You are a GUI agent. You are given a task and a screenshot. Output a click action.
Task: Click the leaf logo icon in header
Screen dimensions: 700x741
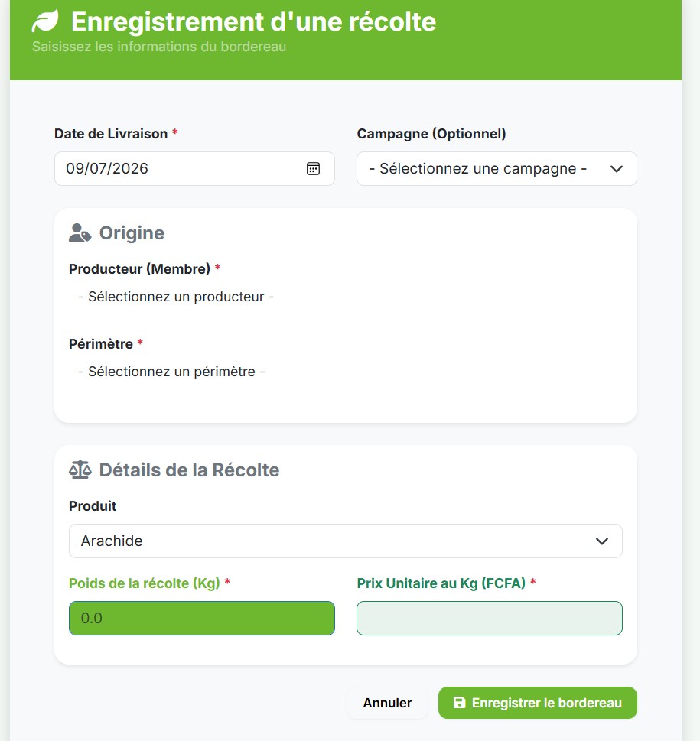[x=45, y=21]
